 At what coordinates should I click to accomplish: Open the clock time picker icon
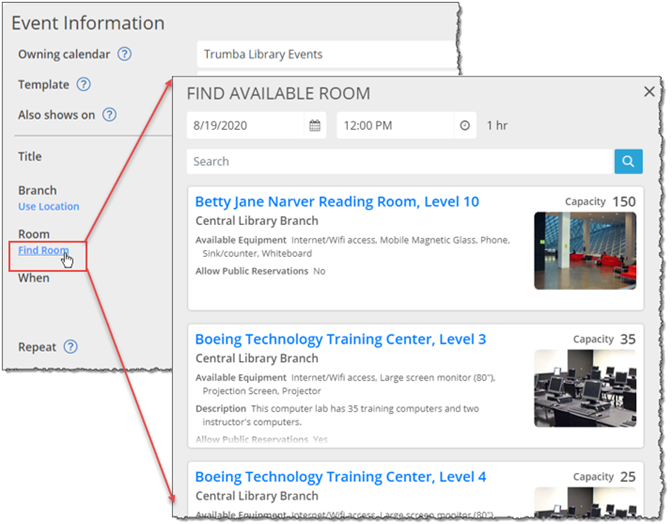[x=465, y=126]
